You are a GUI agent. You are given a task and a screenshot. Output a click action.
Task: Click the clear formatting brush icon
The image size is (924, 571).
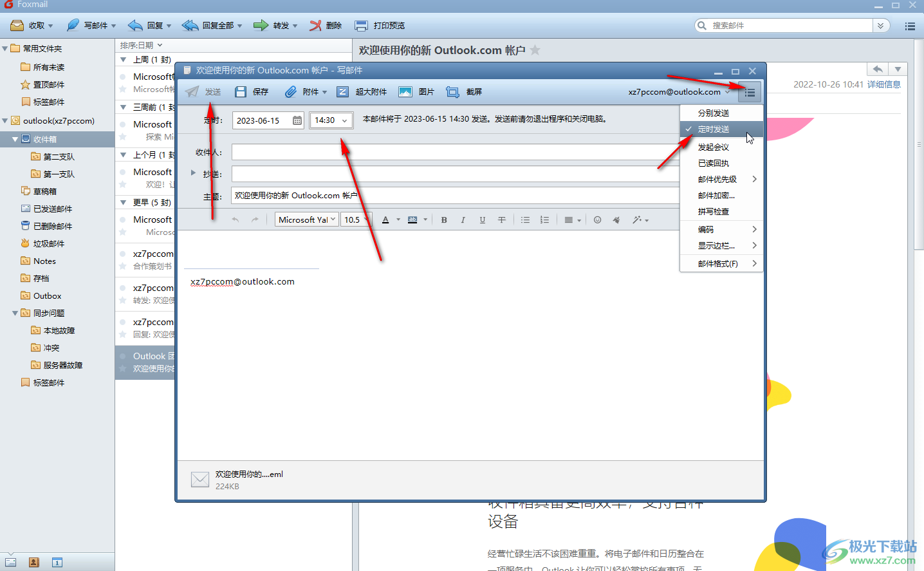[616, 220]
